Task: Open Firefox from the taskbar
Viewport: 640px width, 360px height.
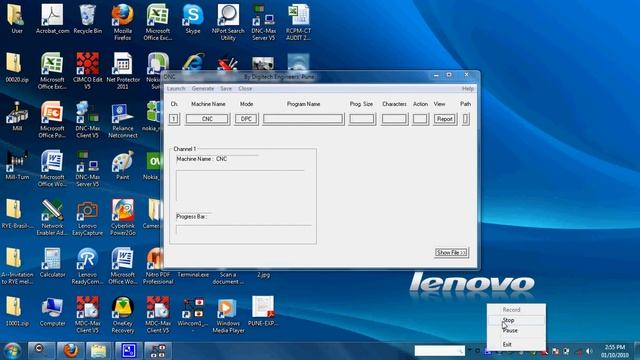Action: pyautogui.click(x=71, y=351)
